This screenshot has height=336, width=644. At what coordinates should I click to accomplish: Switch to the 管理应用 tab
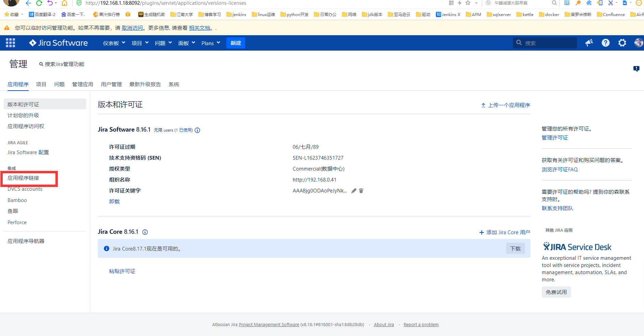pyautogui.click(x=82, y=84)
